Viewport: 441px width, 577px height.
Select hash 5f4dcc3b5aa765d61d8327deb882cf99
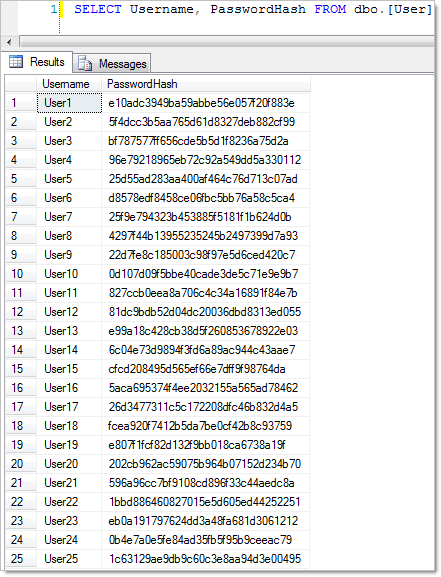click(205, 122)
